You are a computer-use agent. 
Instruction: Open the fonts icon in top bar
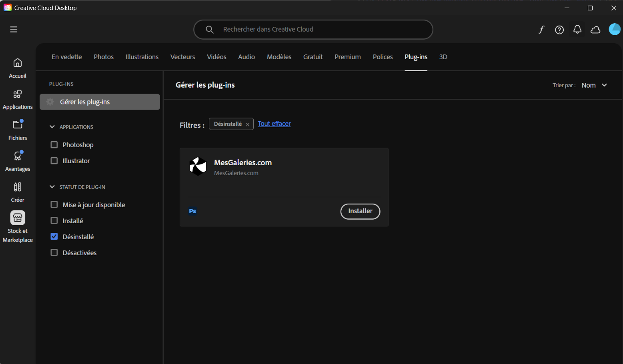coord(541,30)
